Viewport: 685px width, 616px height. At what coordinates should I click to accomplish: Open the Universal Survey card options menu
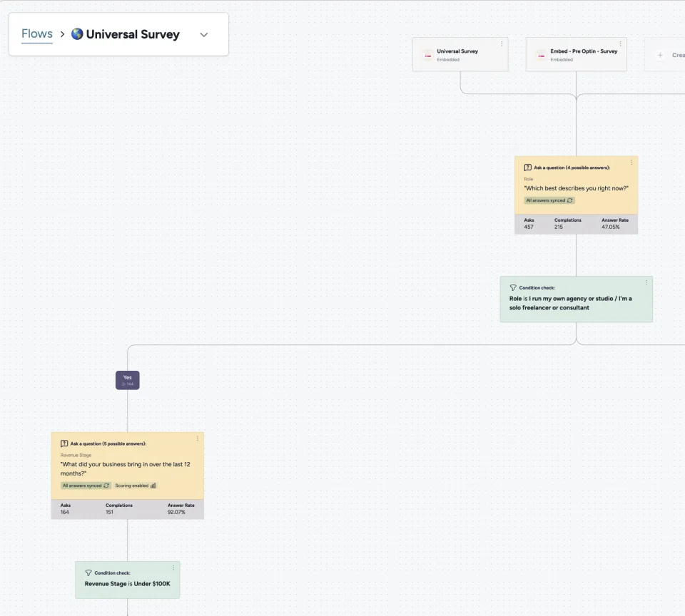[x=502, y=43]
